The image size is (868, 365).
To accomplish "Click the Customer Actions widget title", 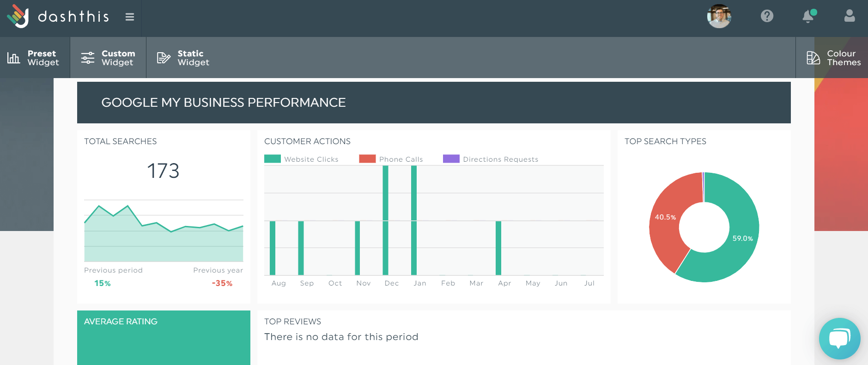I will tap(307, 141).
